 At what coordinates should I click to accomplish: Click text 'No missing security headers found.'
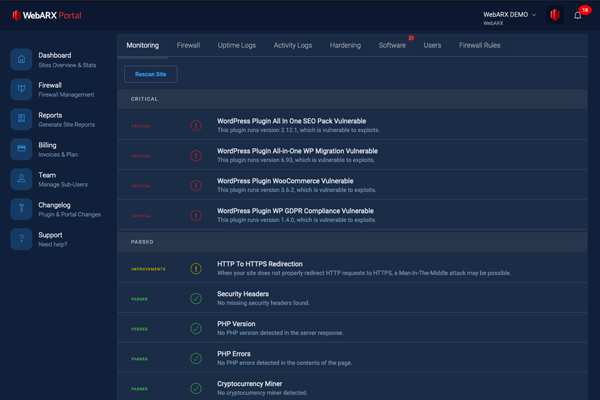tap(263, 303)
